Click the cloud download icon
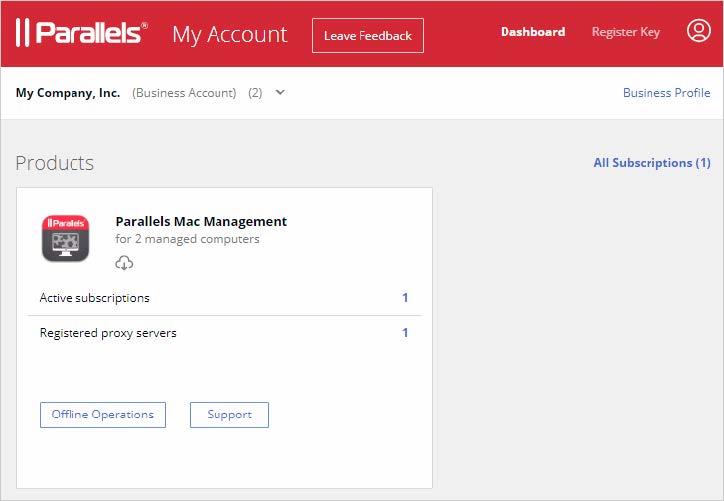The height and width of the screenshot is (501, 724). click(x=124, y=263)
